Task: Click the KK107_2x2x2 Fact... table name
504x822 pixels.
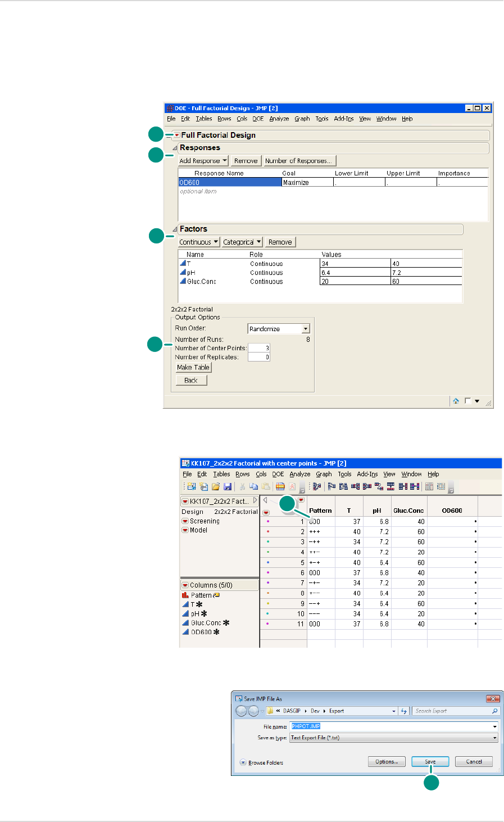Action: pos(219,501)
